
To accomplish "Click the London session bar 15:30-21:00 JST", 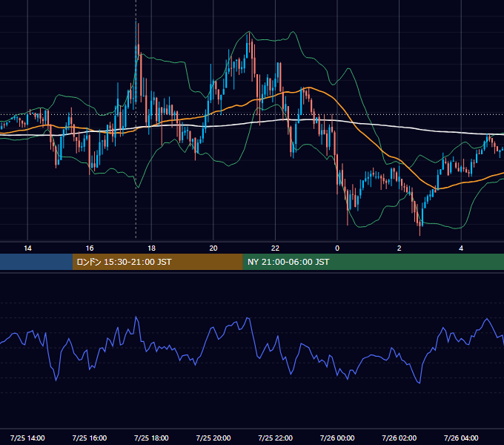I will pyautogui.click(x=157, y=262).
